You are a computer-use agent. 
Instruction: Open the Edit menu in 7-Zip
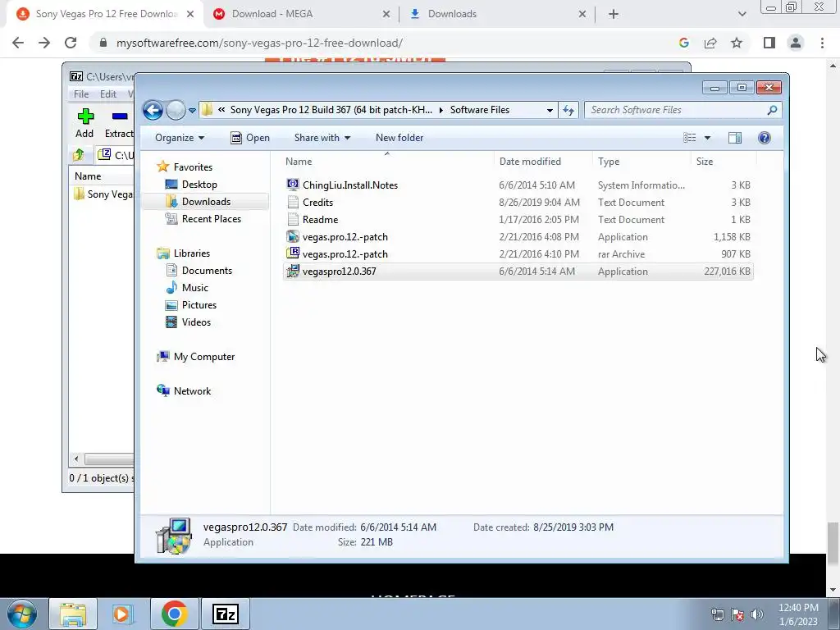pos(107,94)
